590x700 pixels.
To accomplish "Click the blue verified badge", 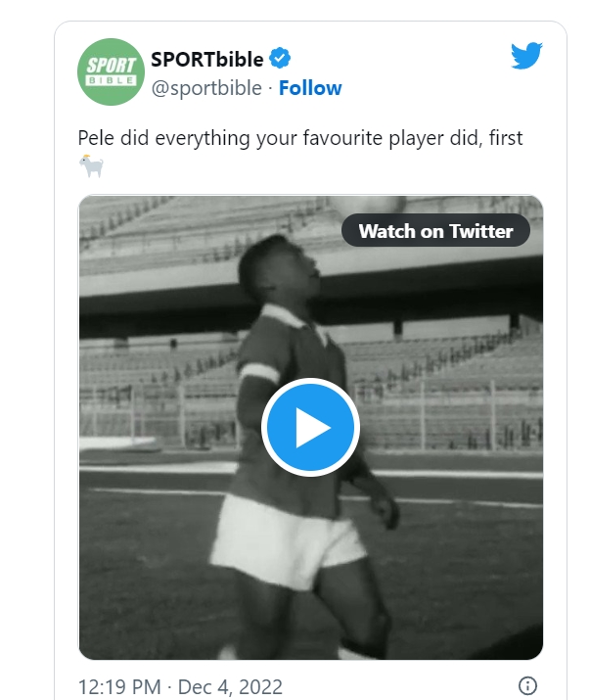I will [281, 59].
